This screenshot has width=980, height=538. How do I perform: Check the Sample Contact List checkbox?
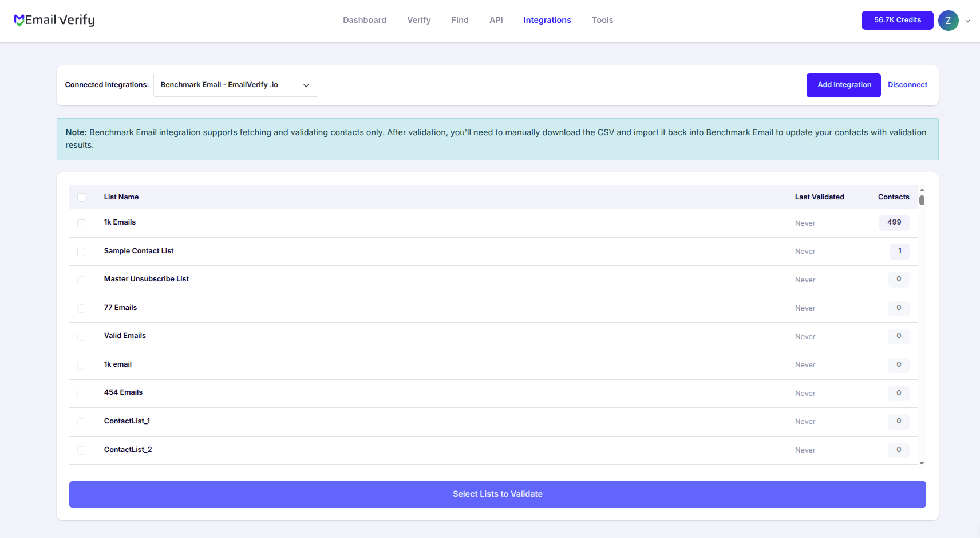(x=81, y=252)
